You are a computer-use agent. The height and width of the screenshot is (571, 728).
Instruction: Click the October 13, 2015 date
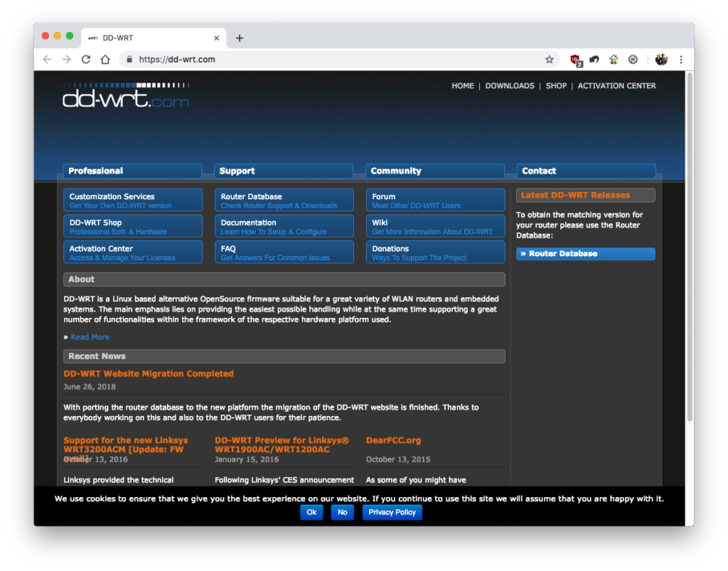398,459
